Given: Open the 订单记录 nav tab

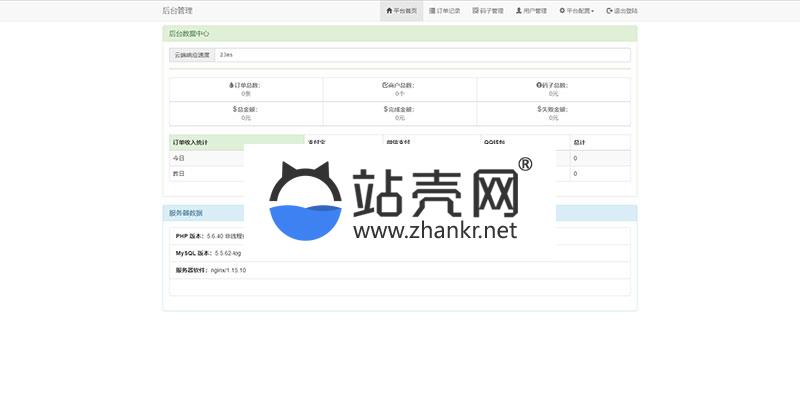Looking at the screenshot, I should [445, 11].
